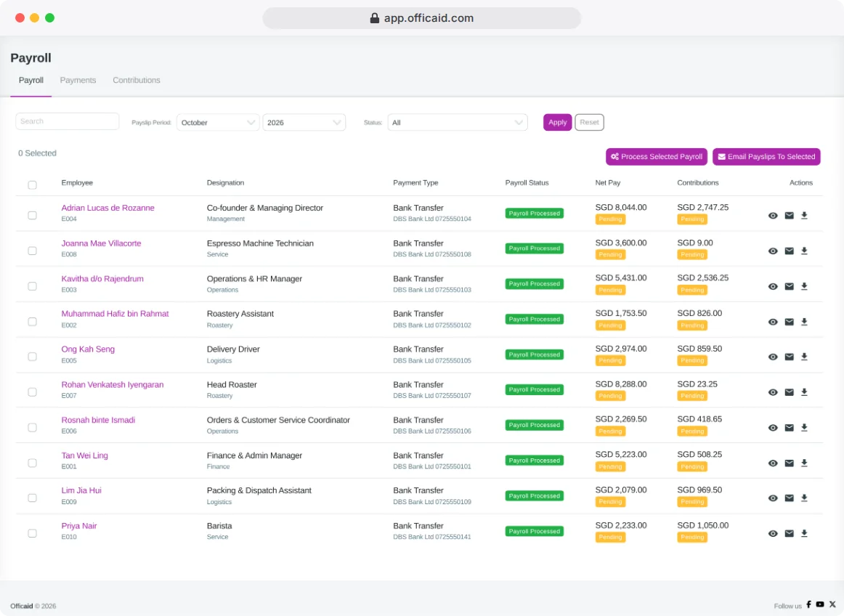This screenshot has height=616, width=844.
Task: Open Officaid Facebook page in footer
Action: pyautogui.click(x=808, y=604)
